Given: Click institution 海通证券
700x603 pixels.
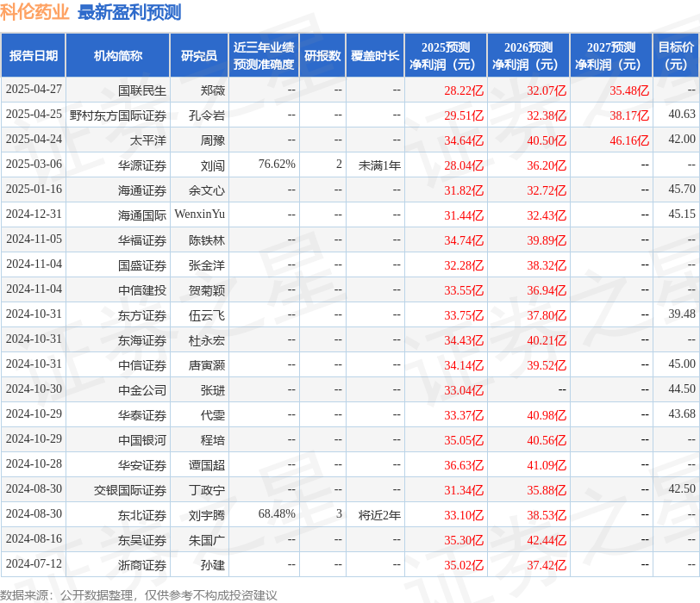Looking at the screenshot, I should [142, 190].
